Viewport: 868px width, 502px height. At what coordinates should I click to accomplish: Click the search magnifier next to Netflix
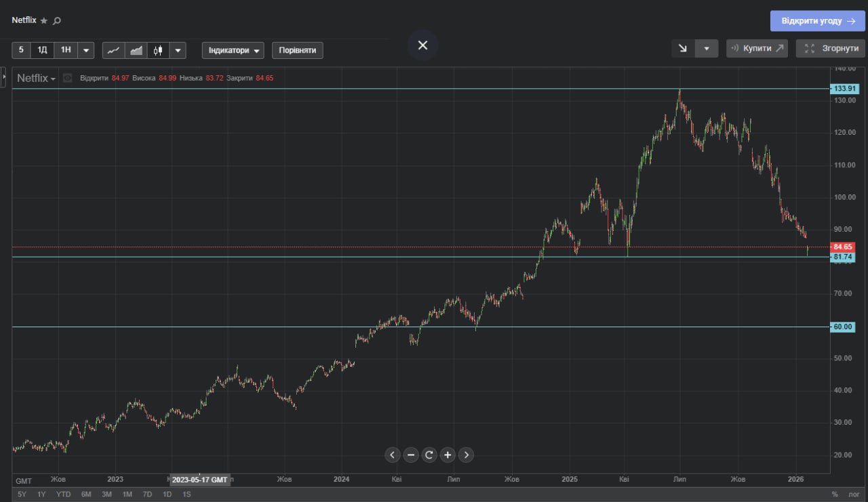click(57, 21)
